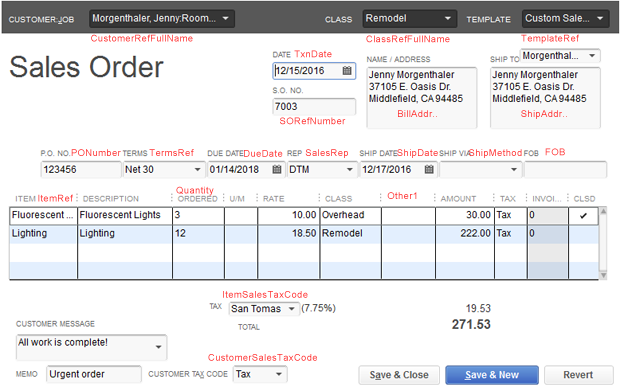Open the Class dropdown showing Remodel
The height and width of the screenshot is (387, 620).
pyautogui.click(x=448, y=19)
